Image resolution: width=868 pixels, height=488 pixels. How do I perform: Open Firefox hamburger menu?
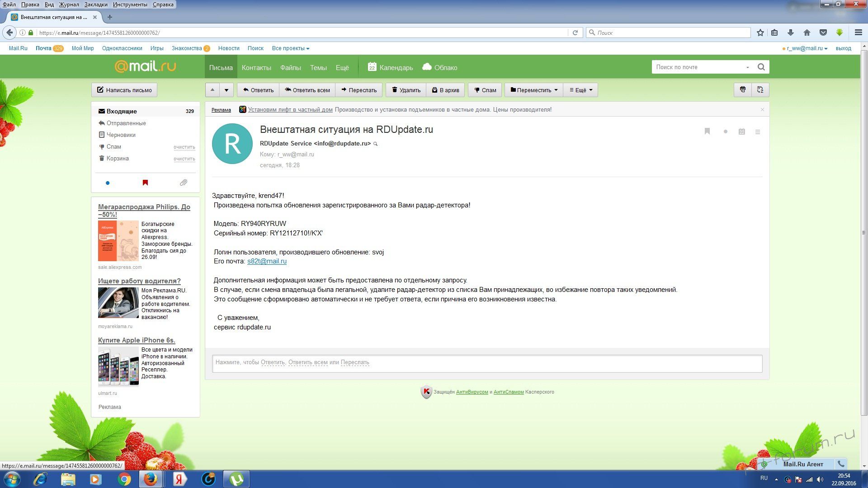(x=858, y=33)
